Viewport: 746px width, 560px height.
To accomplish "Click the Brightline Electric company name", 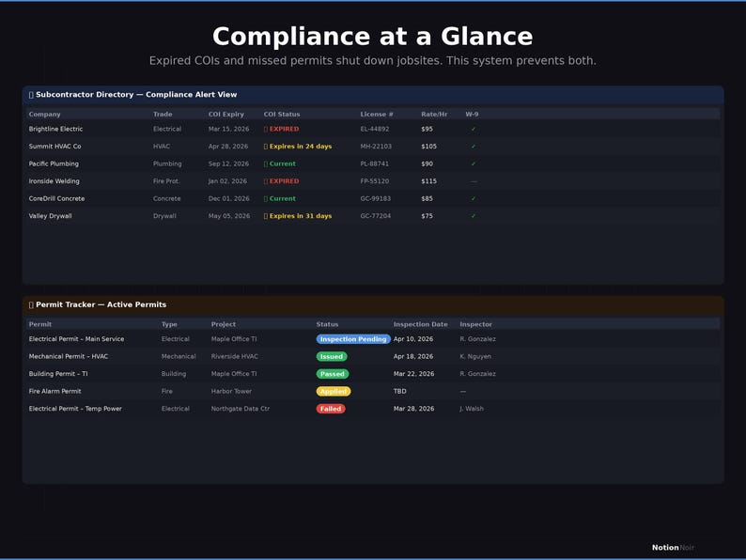I will click(55, 129).
